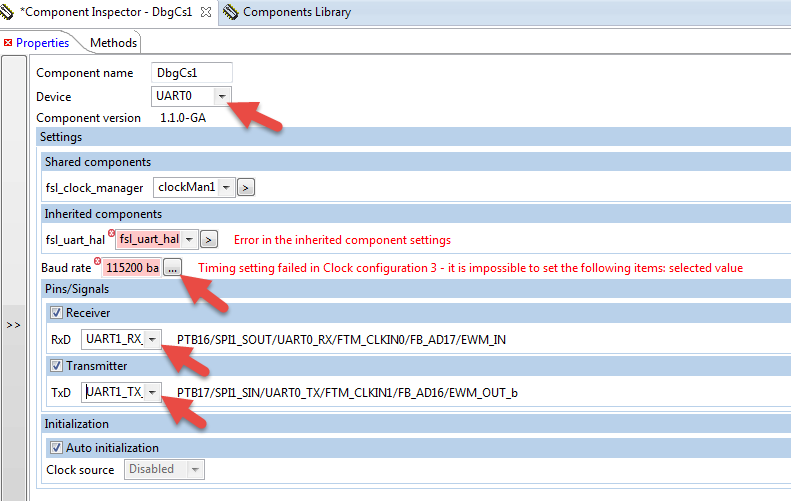Open the Device UART0 dropdown

click(x=222, y=96)
